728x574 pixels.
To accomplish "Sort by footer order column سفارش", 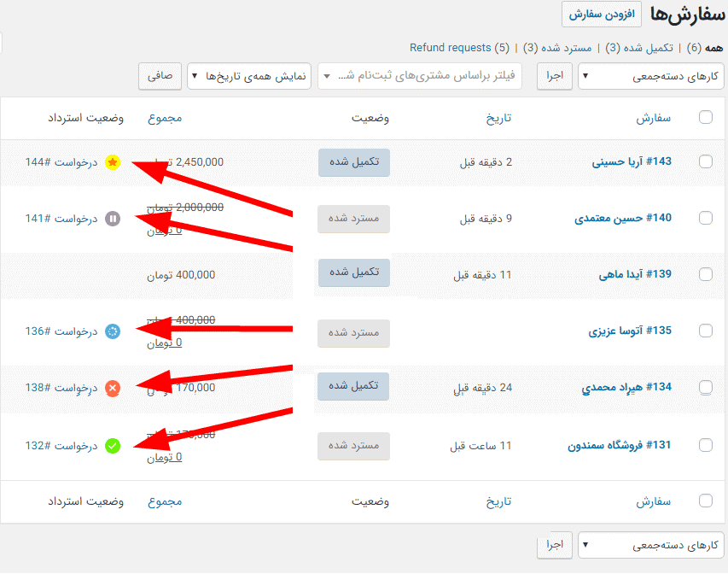I will pos(653,501).
